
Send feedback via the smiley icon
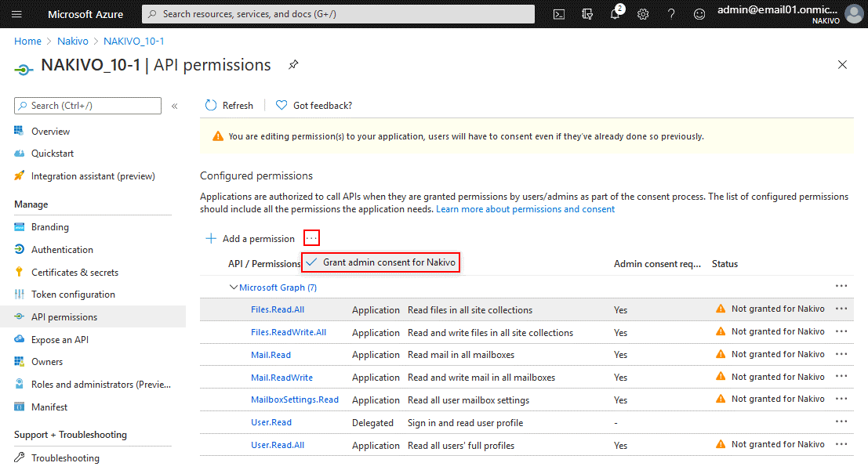699,13
